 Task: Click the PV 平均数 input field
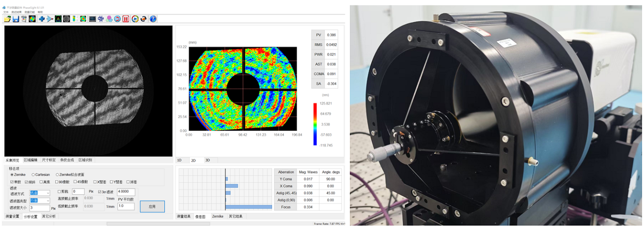click(x=126, y=206)
